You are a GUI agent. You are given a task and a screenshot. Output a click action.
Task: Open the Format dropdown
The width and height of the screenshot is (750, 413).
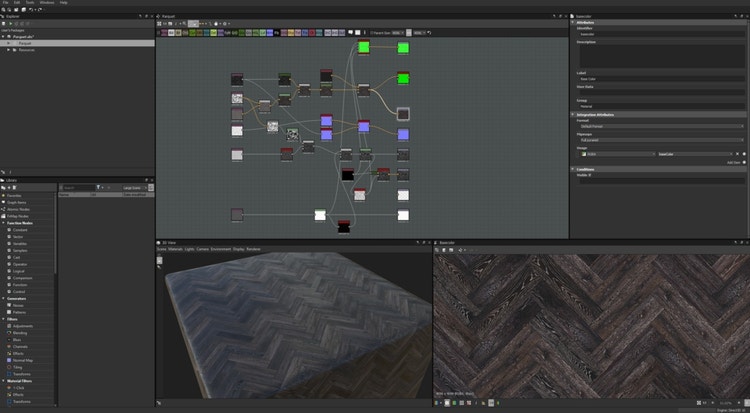coord(660,126)
